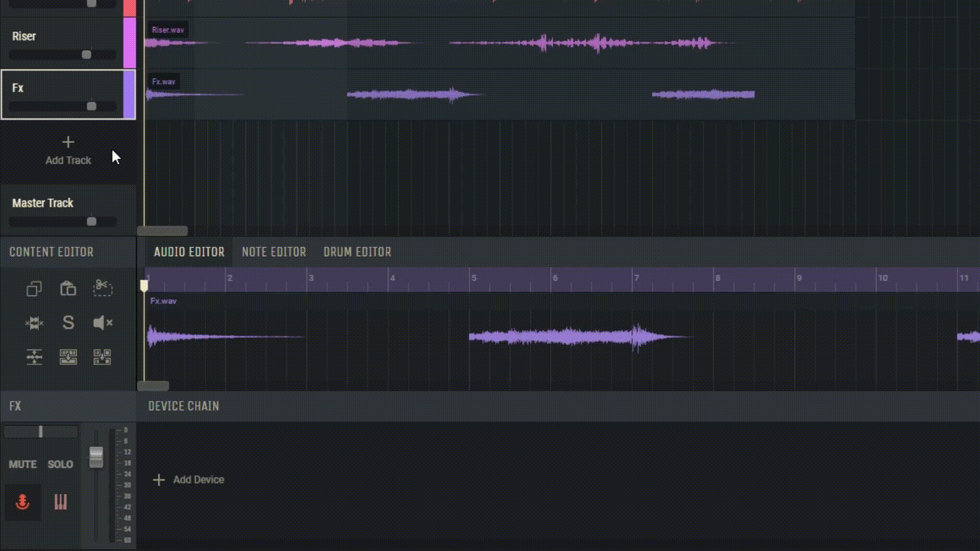
Task: Click the merge clips downward icon
Action: tap(68, 357)
